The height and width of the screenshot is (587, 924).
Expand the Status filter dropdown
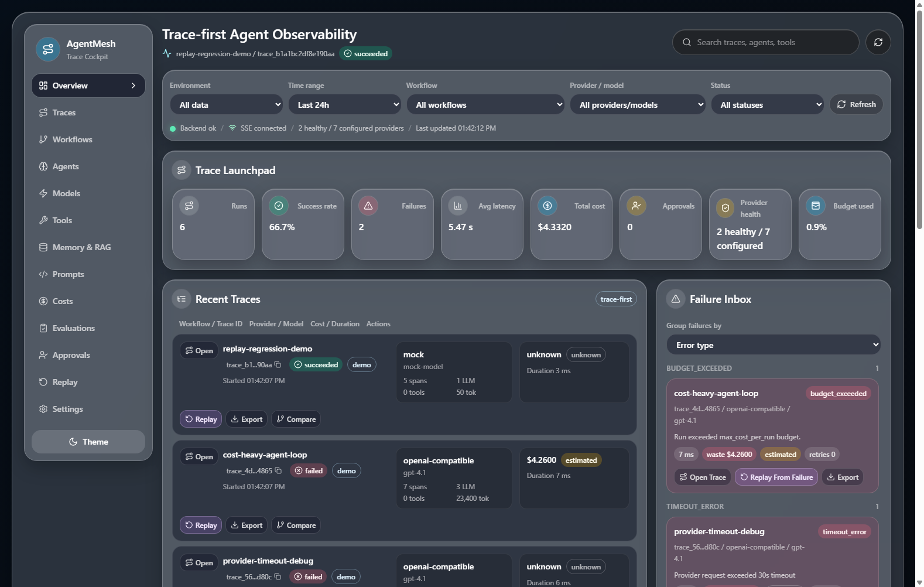coord(768,105)
